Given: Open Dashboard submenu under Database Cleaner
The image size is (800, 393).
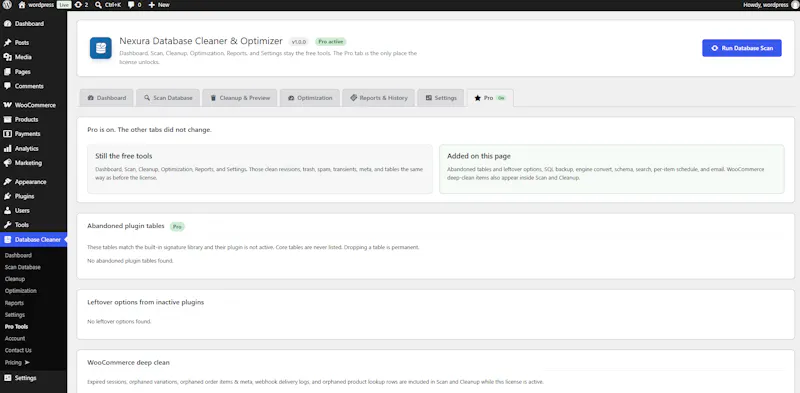Looking at the screenshot, I should click(x=18, y=255).
